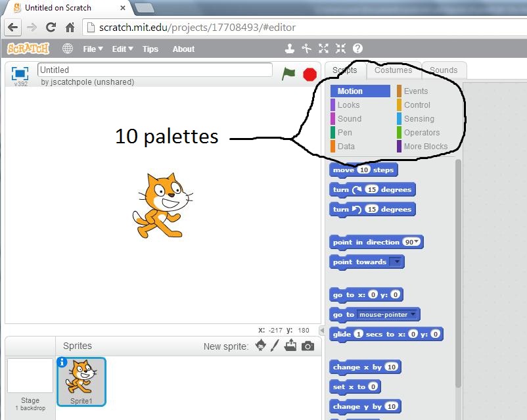Select the Control block palette

coord(426,105)
